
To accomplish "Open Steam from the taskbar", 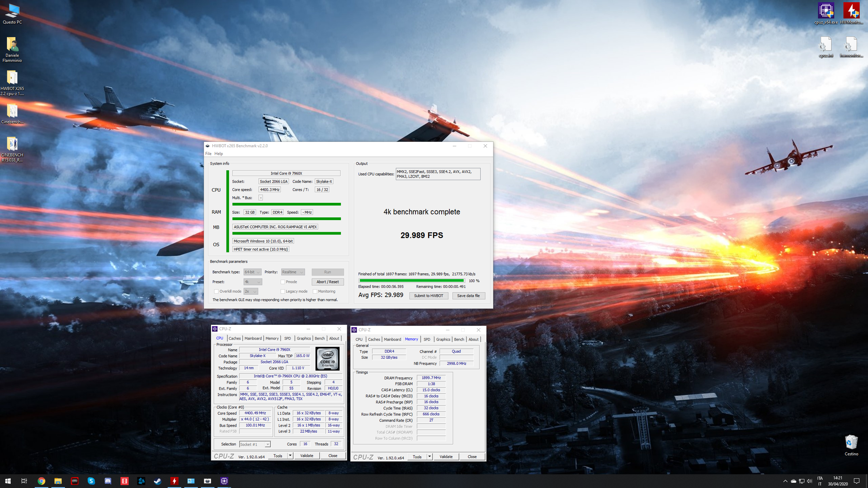I will pyautogui.click(x=158, y=481).
